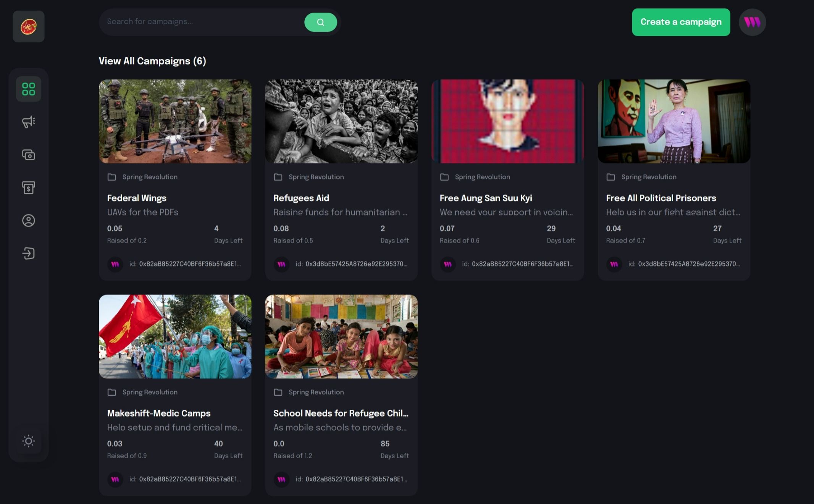Open the purple profile avatar at top right
The width and height of the screenshot is (814, 504).
tap(752, 22)
